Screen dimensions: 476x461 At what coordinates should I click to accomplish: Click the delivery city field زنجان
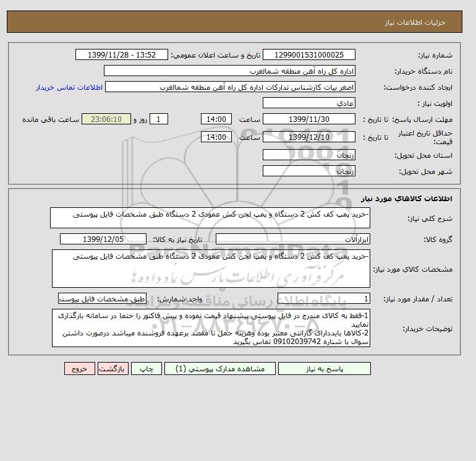pos(308,171)
